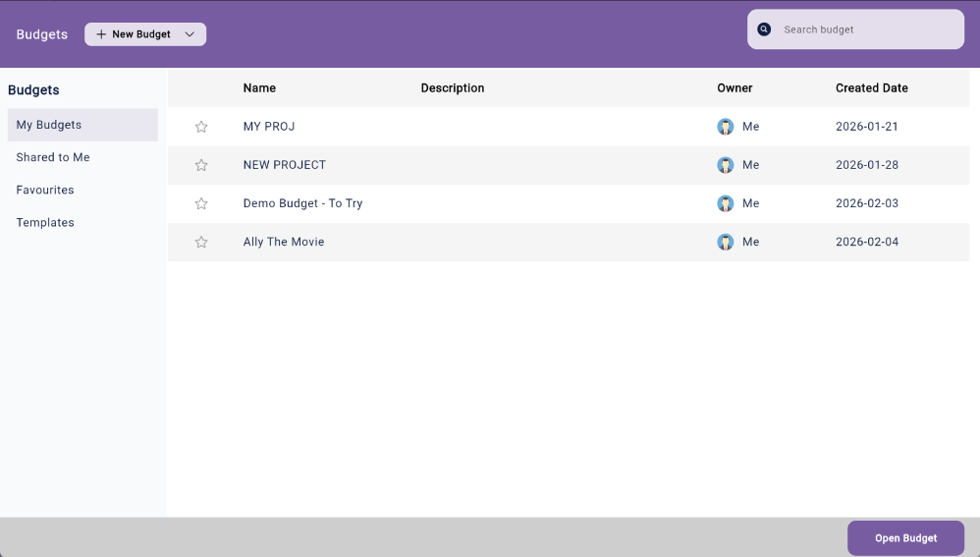Switch to Shared to Me list
The width and height of the screenshot is (980, 557).
click(x=53, y=157)
